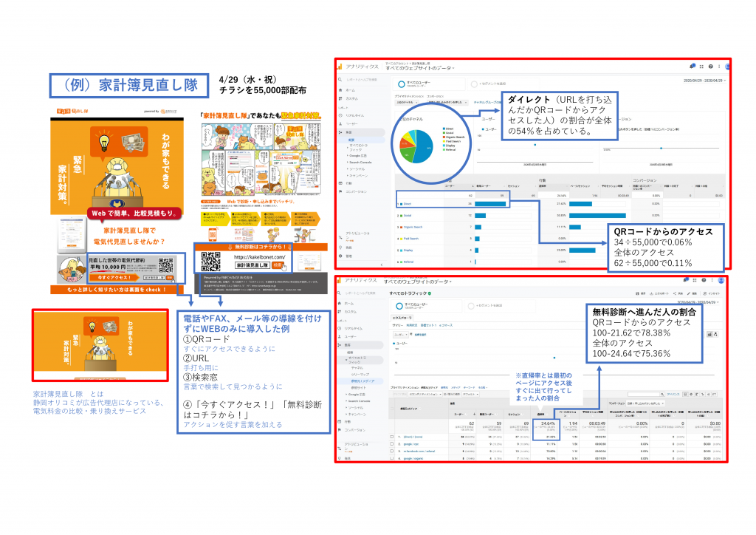Image resolution: width=756 pixels, height=535 pixels.
Task: Tick the checkbox for (direct) / (none) row
Action: (x=392, y=437)
